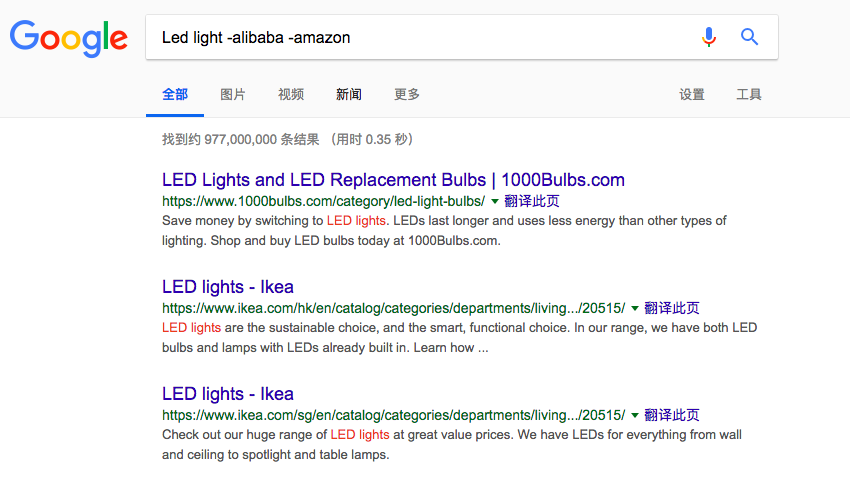
Task: Click the Google logo
Action: 69,38
